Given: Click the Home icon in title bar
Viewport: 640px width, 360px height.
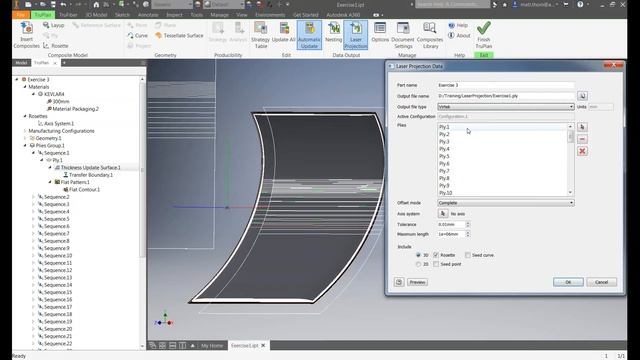Looking at the screenshot, I should (96, 4).
